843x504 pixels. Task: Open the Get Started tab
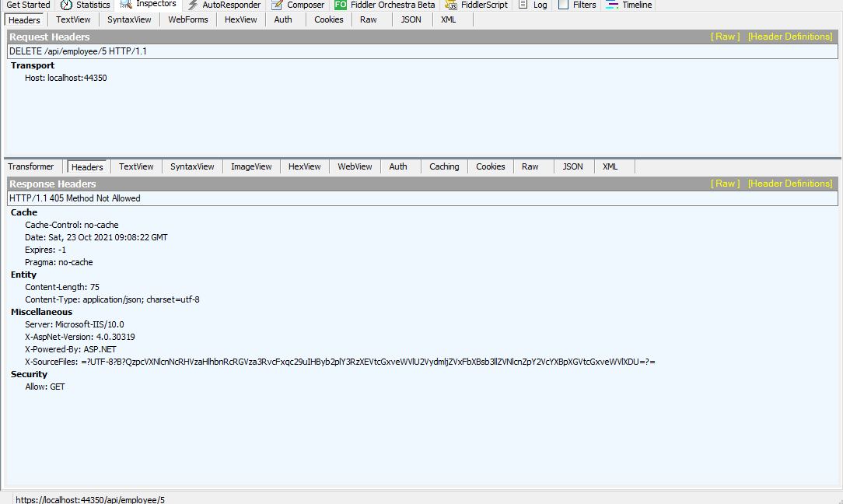[28, 5]
